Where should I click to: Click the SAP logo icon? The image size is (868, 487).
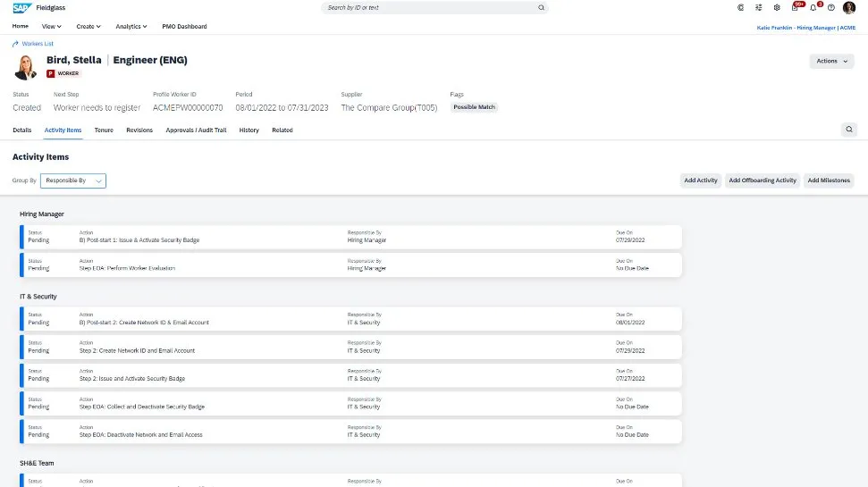click(x=21, y=7)
